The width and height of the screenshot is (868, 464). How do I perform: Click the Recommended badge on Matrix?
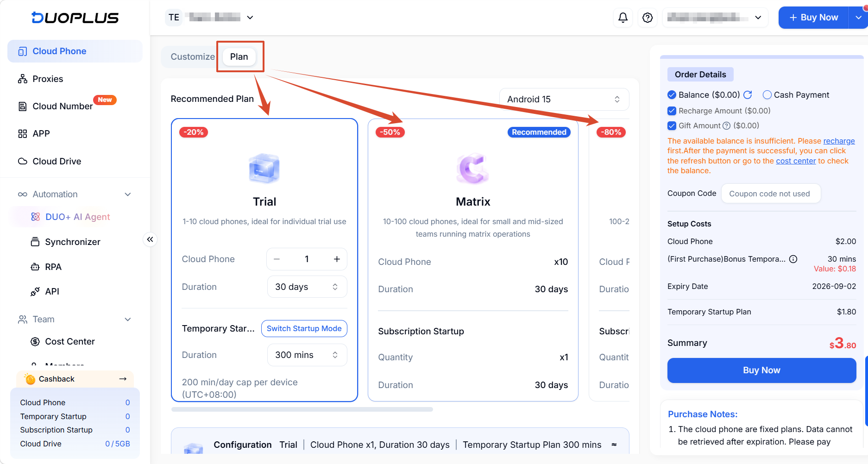[539, 132]
